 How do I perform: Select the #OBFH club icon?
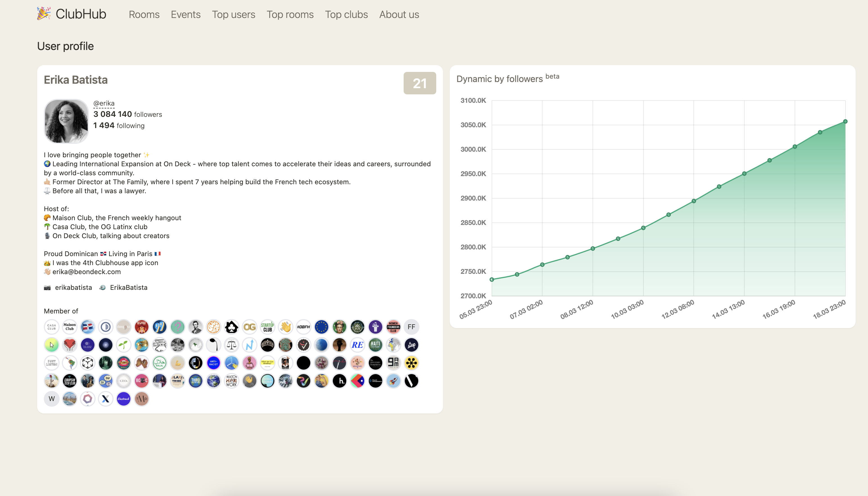(x=303, y=327)
